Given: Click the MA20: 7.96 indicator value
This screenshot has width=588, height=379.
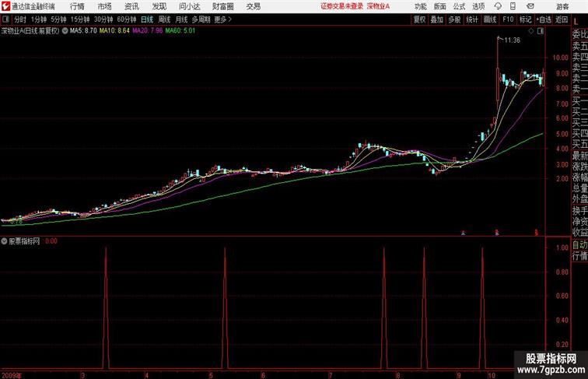Looking at the screenshot, I should tap(147, 31).
